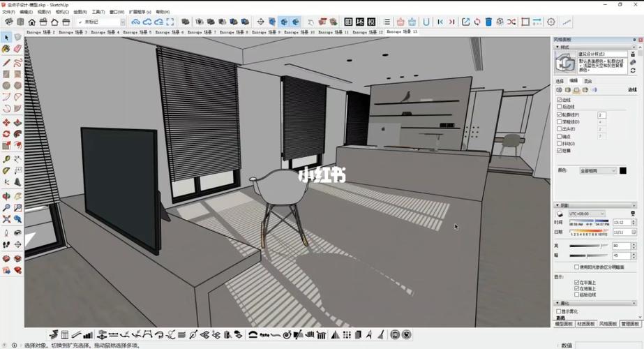Switch to Enscape 场景 2 tab
644x349 pixels.
point(40,31)
